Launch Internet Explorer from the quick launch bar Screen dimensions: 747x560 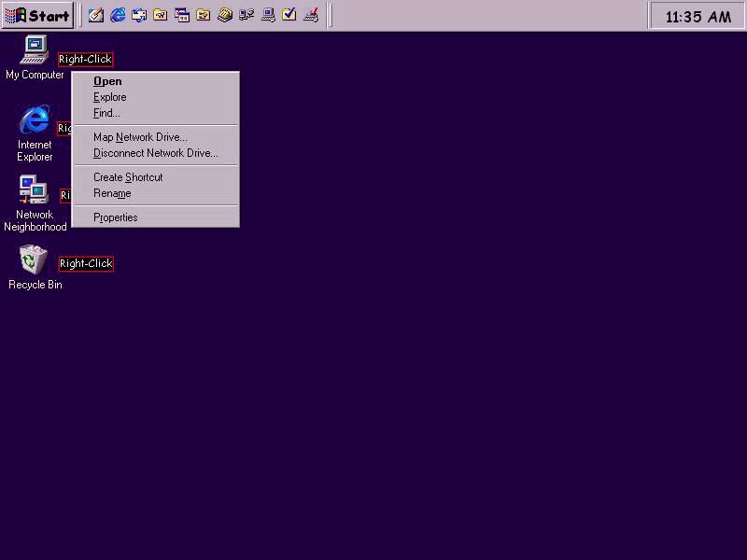[118, 15]
